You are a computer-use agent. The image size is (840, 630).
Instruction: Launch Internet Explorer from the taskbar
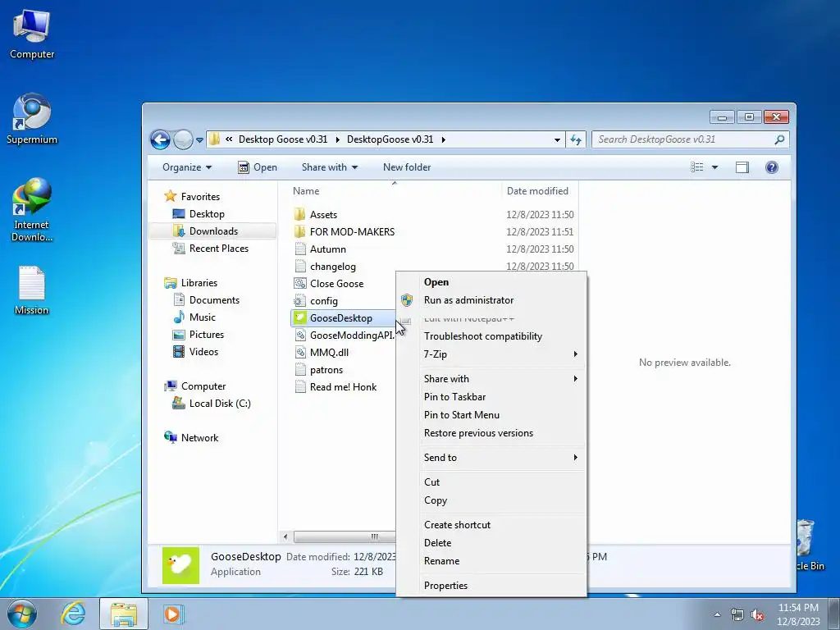[x=73, y=614]
